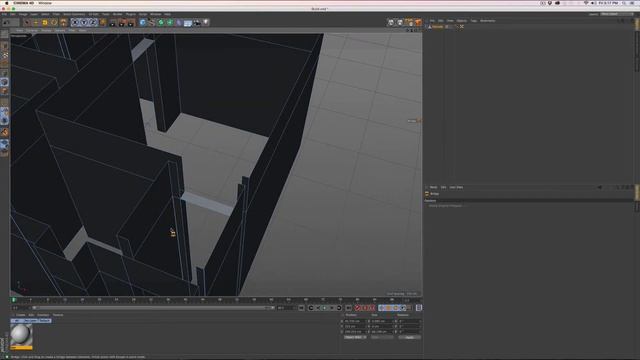Click the Floor environment icon
Image resolution: width=640 pixels, height=360 pixels.
[188, 23]
